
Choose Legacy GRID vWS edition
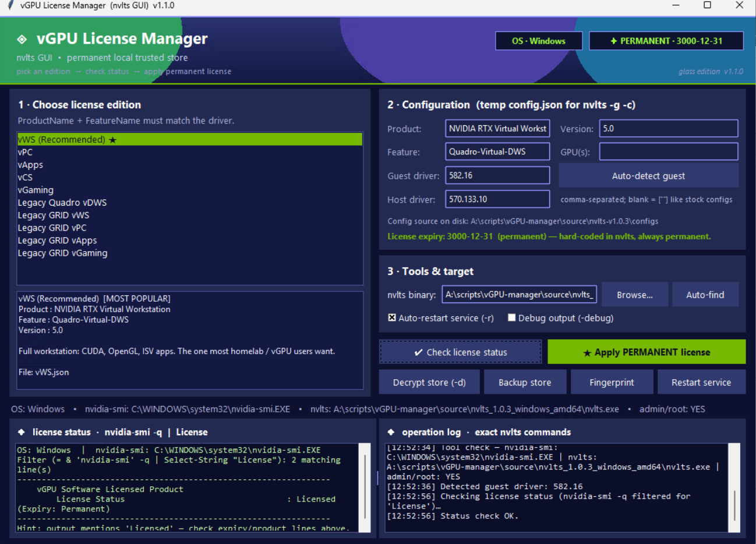pos(190,216)
